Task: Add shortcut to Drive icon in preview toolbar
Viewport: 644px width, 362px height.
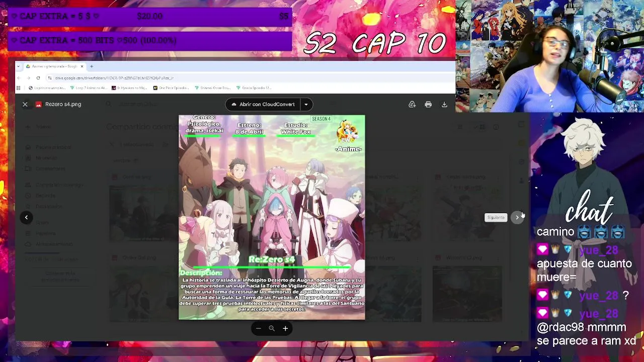Action: pos(412,104)
